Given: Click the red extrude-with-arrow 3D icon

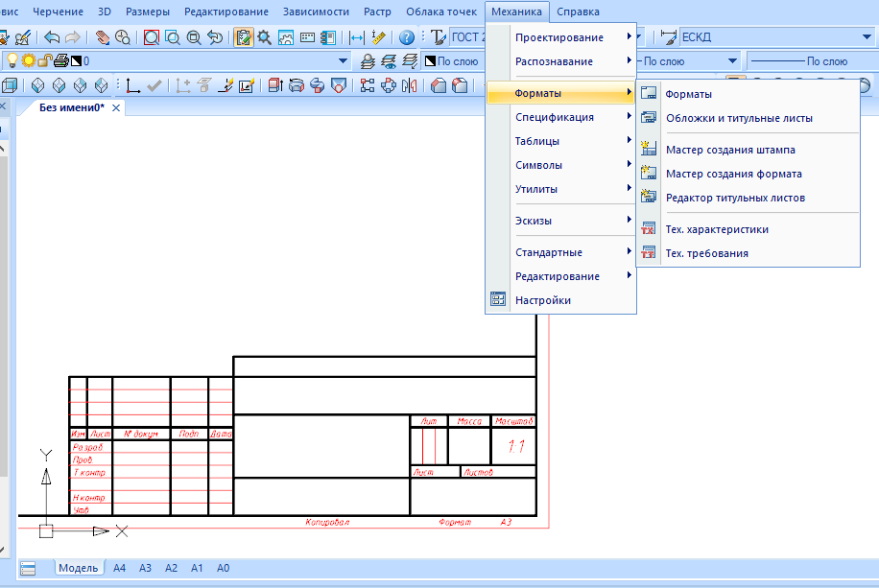Looking at the screenshot, I should pos(275,85).
